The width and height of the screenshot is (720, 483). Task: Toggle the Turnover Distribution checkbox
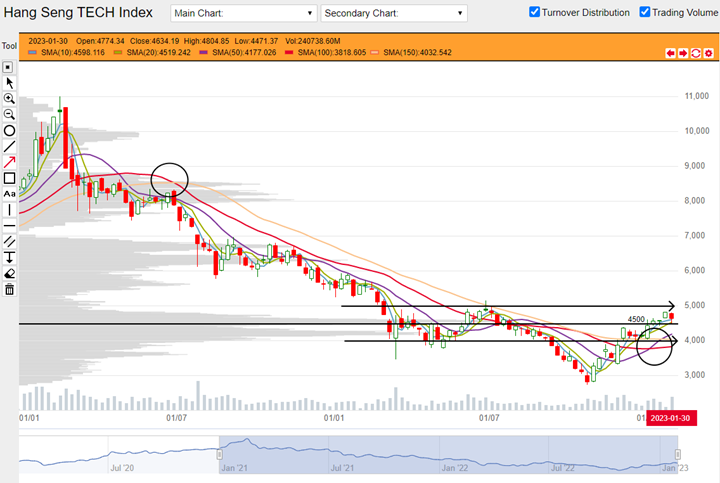(x=534, y=12)
